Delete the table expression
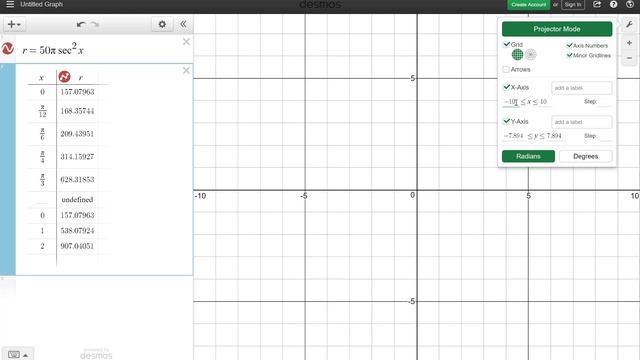 click(x=187, y=71)
